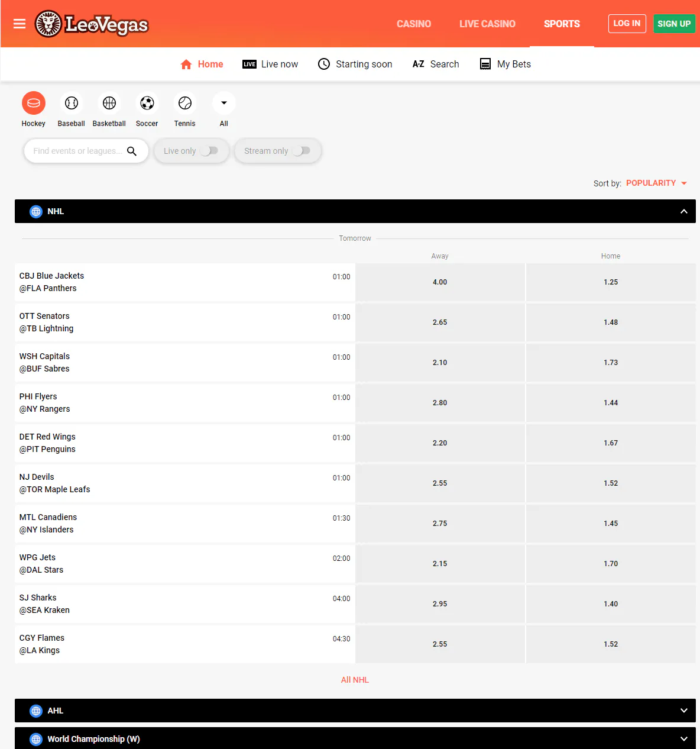Go to the Home tab
The image size is (700, 749).
[202, 64]
